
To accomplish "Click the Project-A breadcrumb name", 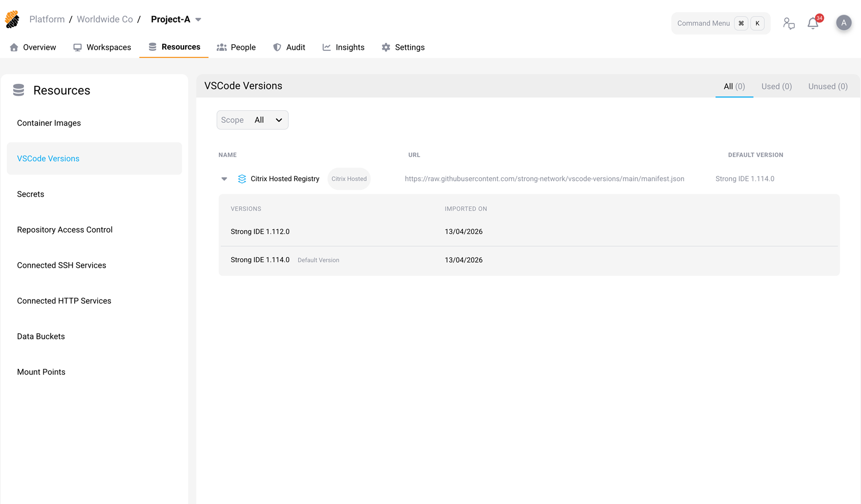I will [x=170, y=19].
